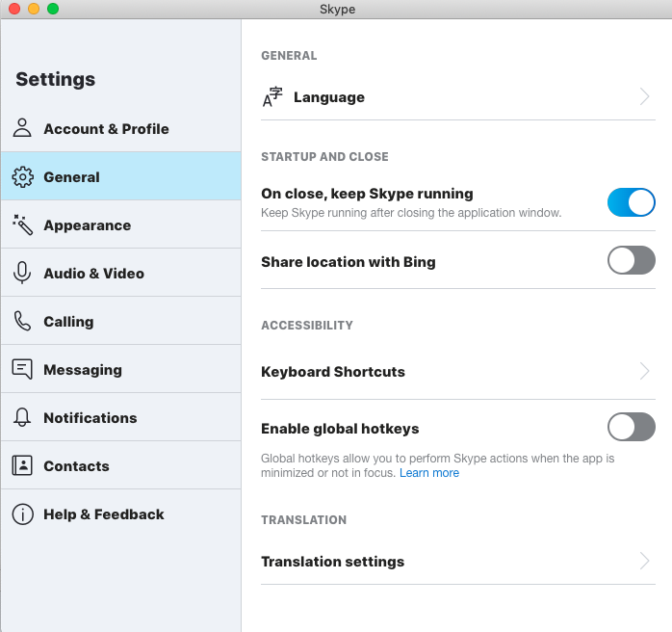Click the Keyboard Shortcuts label

[x=333, y=371]
